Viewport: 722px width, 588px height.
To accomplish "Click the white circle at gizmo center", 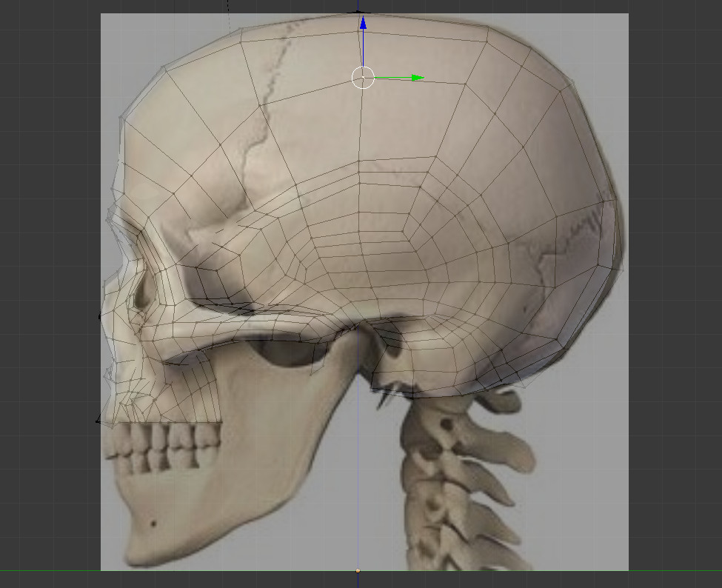I will pyautogui.click(x=363, y=77).
